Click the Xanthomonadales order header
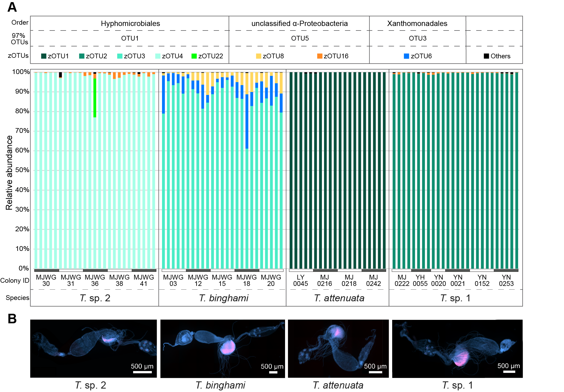The image size is (564, 392). (x=417, y=24)
